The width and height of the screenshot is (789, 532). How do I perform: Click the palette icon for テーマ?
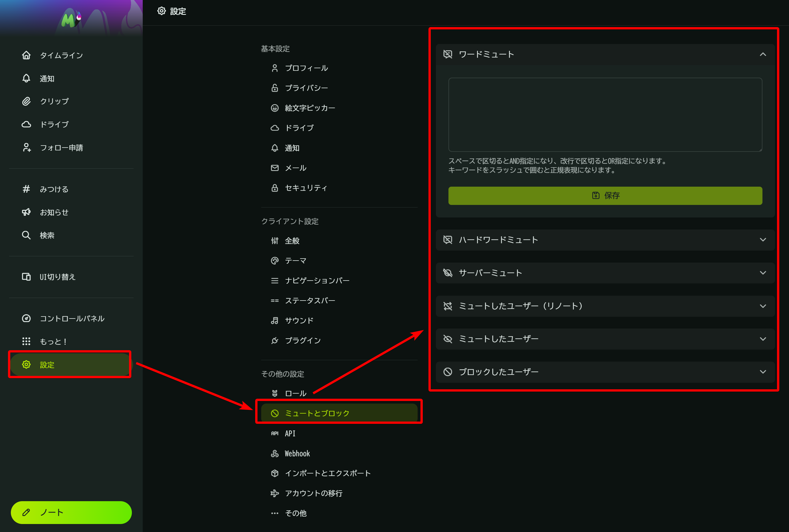click(275, 261)
